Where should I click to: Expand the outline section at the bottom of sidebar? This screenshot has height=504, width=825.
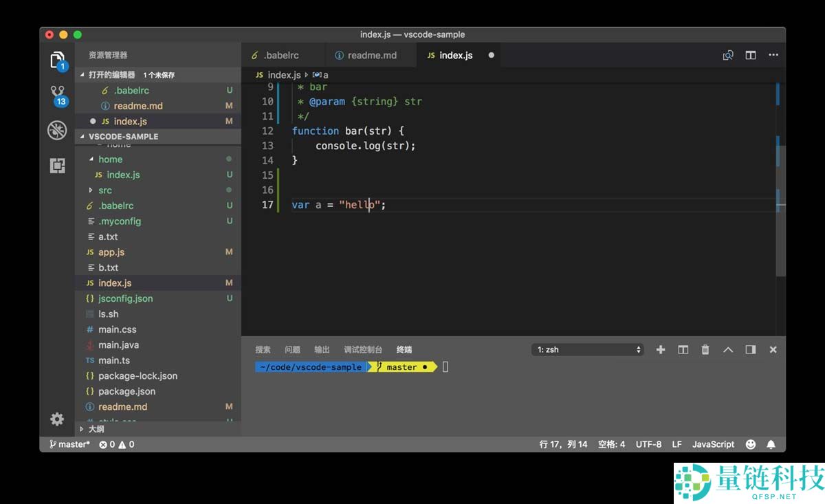tap(158, 428)
